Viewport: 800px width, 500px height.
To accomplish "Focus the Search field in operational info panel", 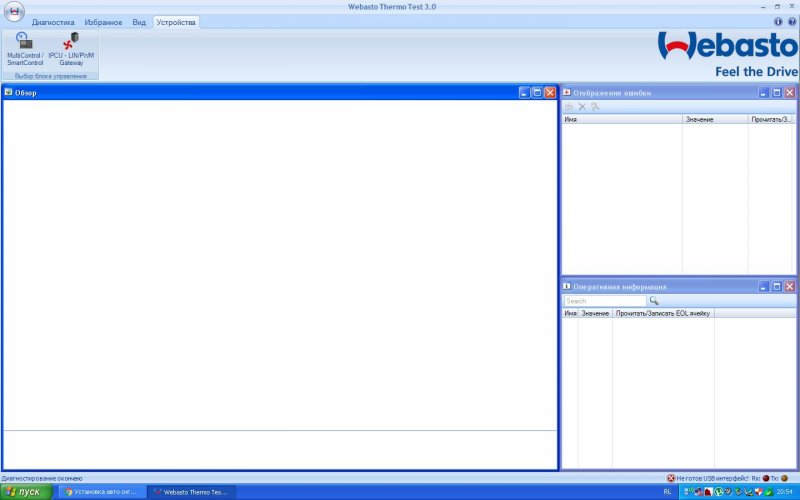I will (605, 301).
